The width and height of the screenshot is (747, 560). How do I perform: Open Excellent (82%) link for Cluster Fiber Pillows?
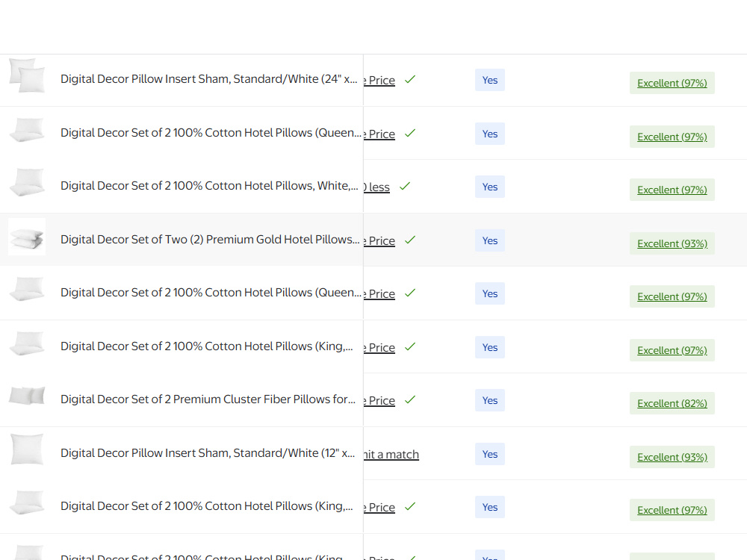pyautogui.click(x=672, y=403)
